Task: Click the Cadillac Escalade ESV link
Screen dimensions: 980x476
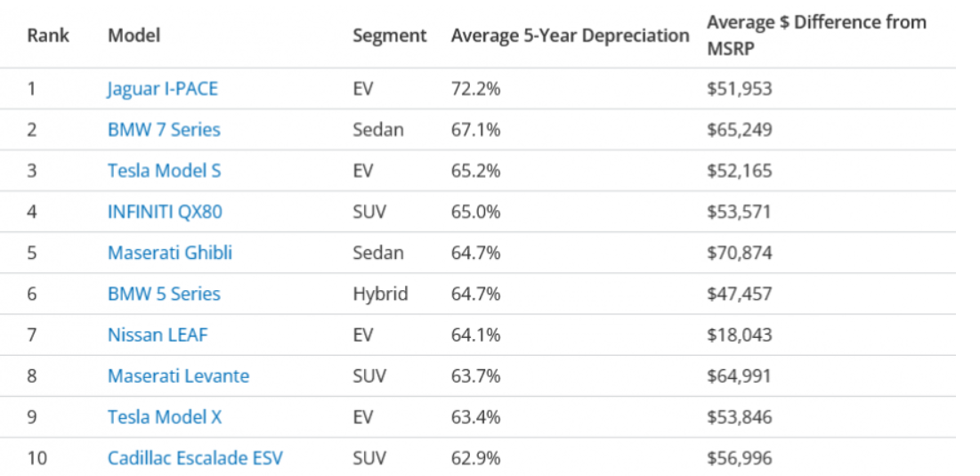Action: pos(195,459)
